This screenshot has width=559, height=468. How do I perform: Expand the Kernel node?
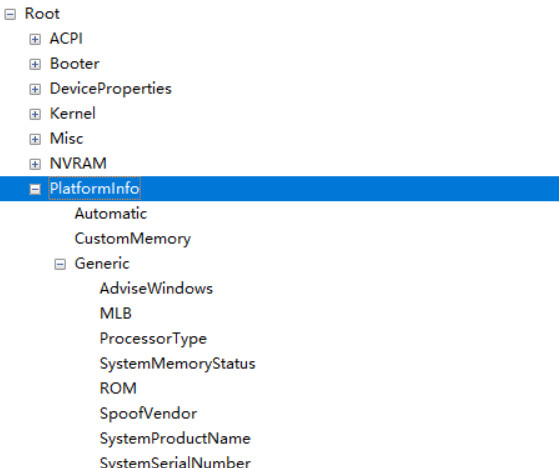[35, 114]
